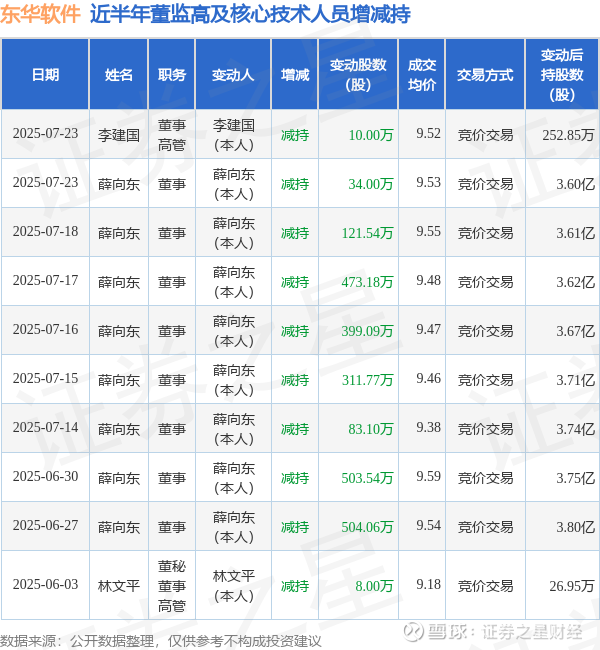Select the 34.00万 share change value
Viewport: 600px width, 650px height.
pos(371,184)
